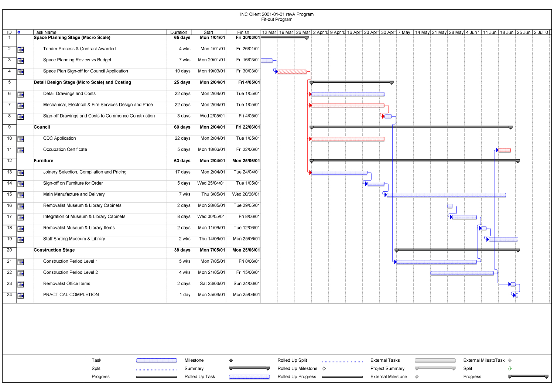Click the 30 Apr timescale header

coord(388,33)
